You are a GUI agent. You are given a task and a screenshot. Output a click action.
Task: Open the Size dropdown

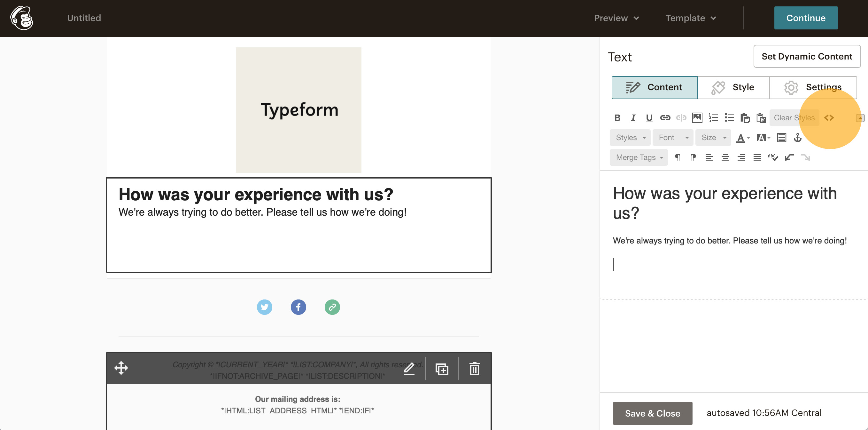click(x=713, y=138)
